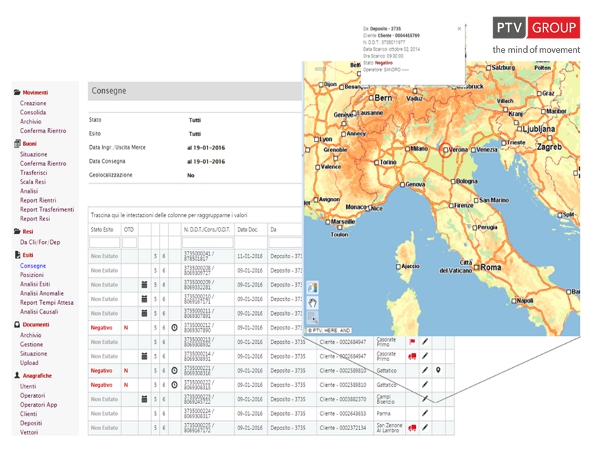This screenshot has height=450, width=590.
Task: Edit San Zenone Al Lambro row pencil
Action: click(x=425, y=427)
